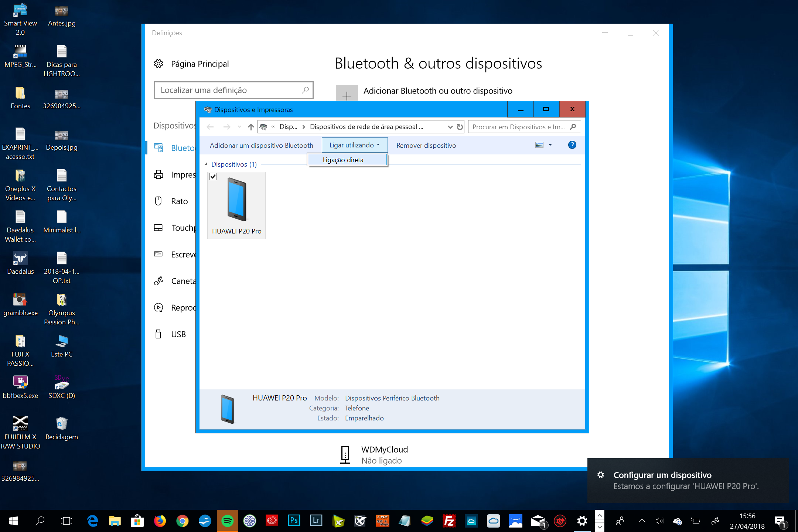The image size is (798, 532).
Task: Click the Localizar uma definição search box
Action: 233,90
